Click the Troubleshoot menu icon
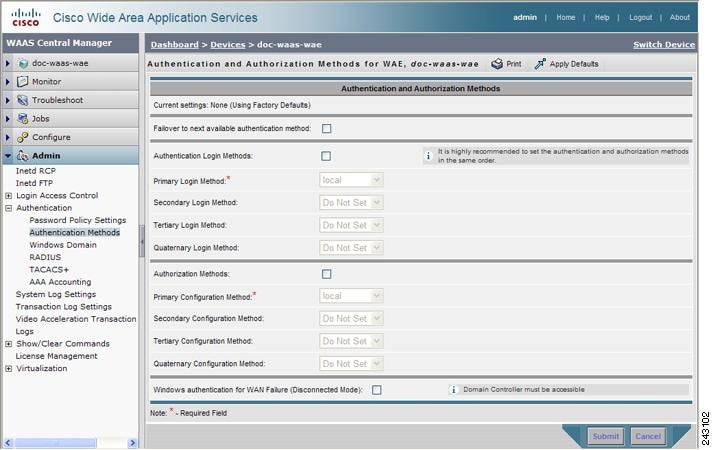This screenshot has width=712, height=450. (22, 100)
